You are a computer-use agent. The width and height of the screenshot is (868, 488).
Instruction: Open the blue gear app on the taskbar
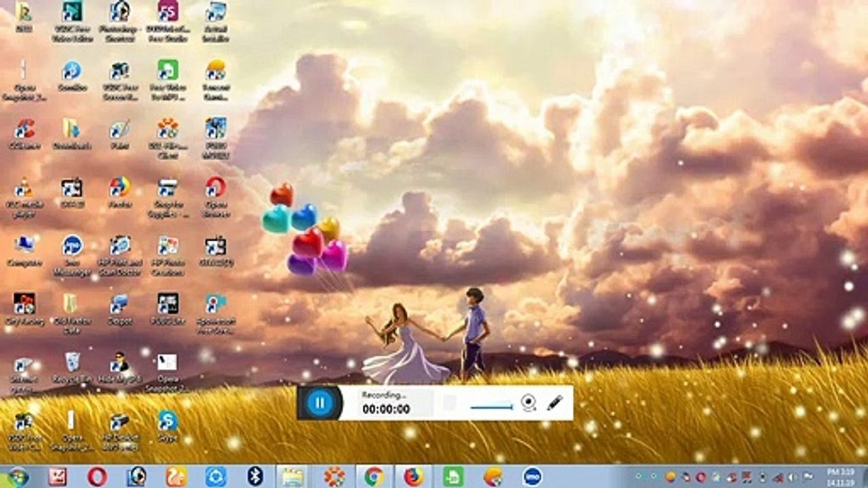coord(216,476)
